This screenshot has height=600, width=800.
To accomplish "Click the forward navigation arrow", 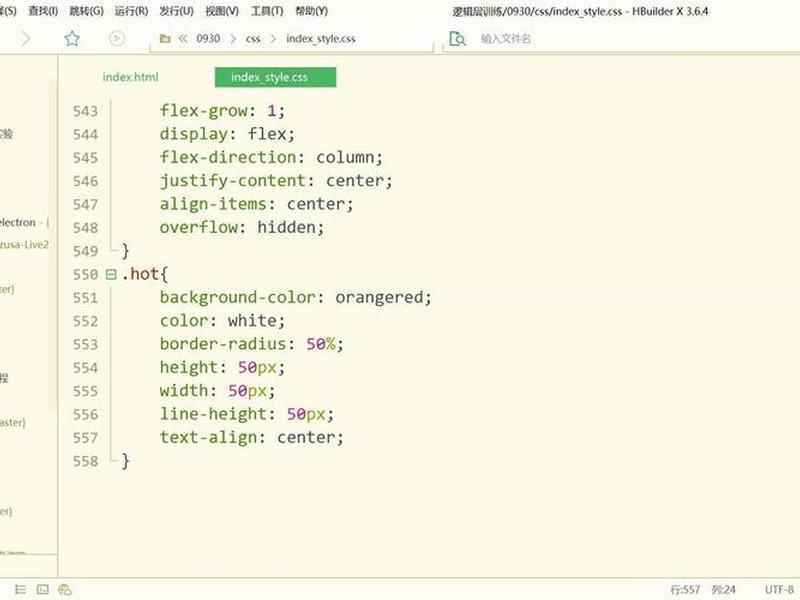I will (26, 38).
